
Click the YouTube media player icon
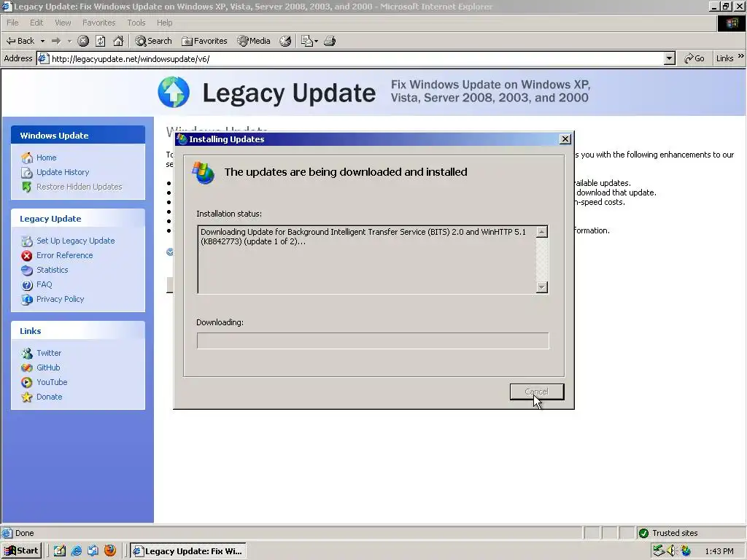pyautogui.click(x=27, y=382)
